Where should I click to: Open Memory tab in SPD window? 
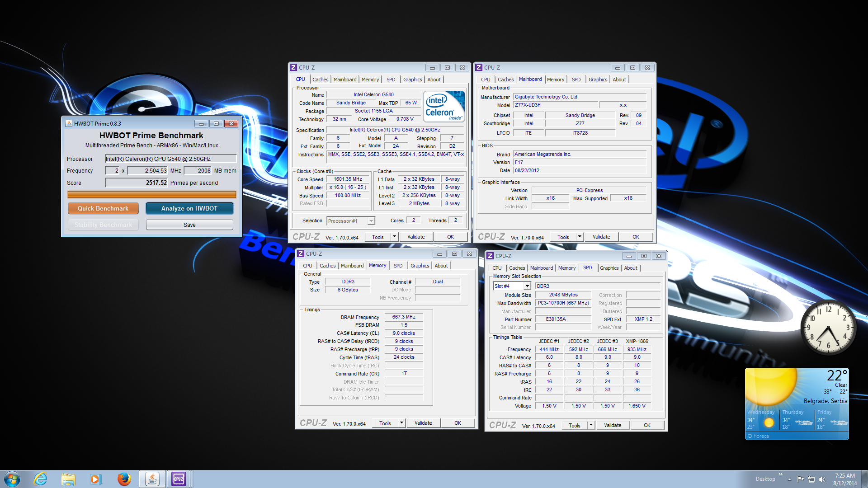pyautogui.click(x=567, y=268)
